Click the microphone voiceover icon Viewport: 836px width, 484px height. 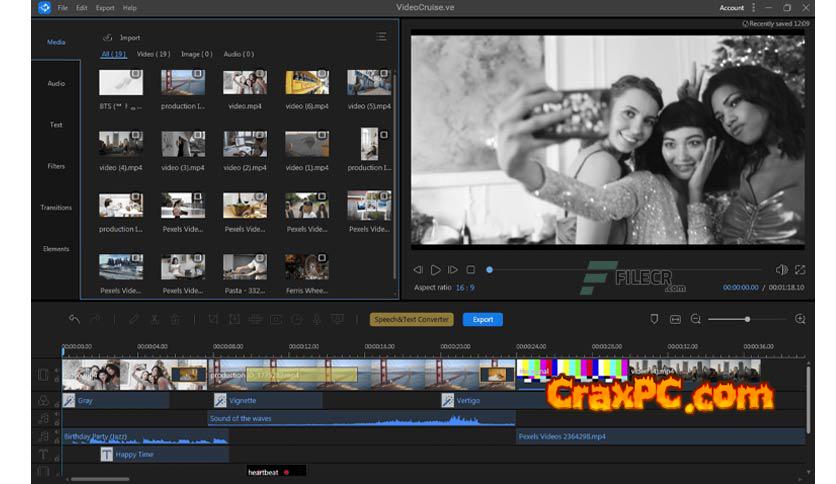316,319
